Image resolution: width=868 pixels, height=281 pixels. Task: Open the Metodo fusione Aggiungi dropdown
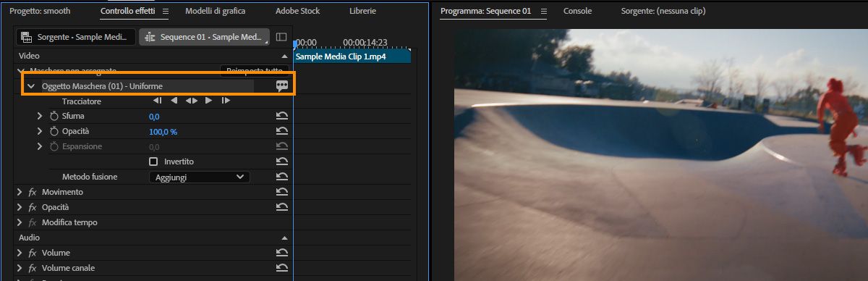click(x=199, y=177)
